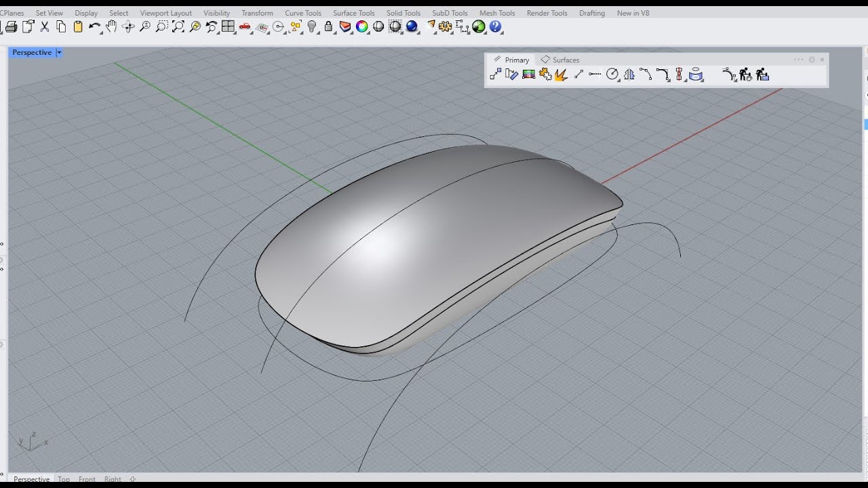Screen dimensions: 868x488
Task: Switch to the Drafting tab
Action: pos(592,13)
